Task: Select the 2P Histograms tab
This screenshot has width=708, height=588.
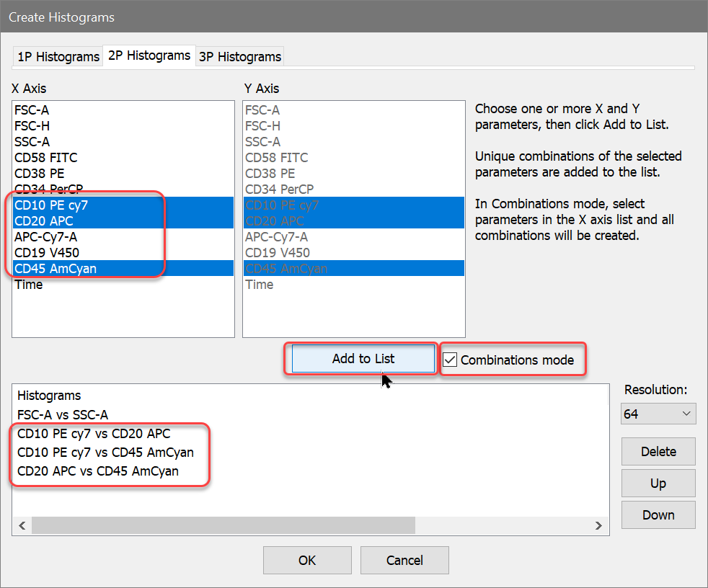Action: [x=149, y=55]
